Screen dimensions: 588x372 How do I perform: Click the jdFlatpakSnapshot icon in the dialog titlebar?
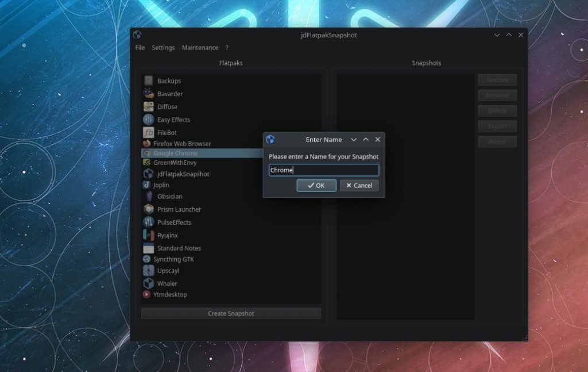(x=270, y=139)
